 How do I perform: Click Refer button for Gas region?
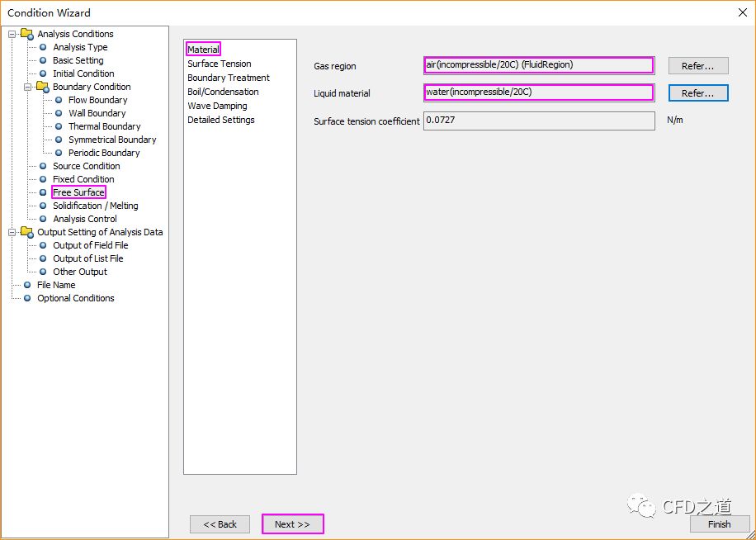pyautogui.click(x=697, y=66)
